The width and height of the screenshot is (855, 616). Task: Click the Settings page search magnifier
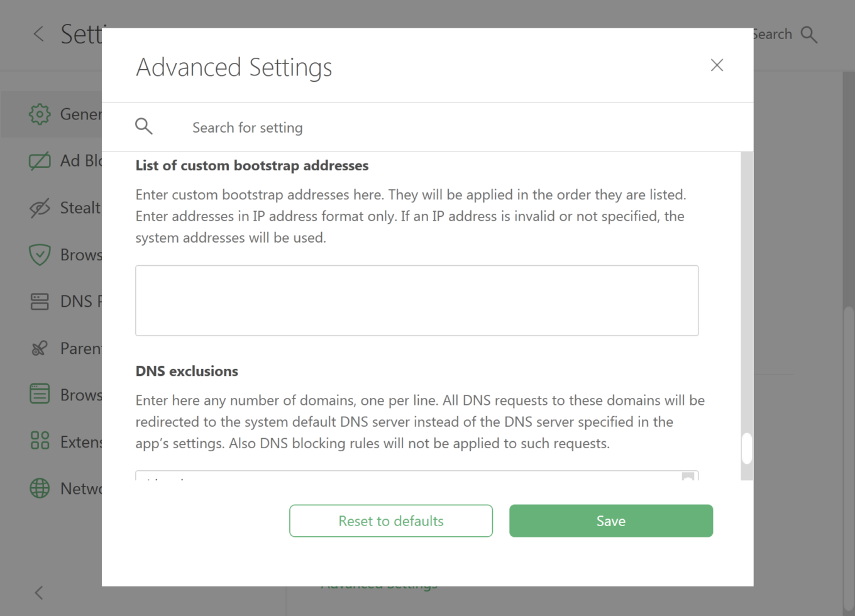tap(809, 35)
